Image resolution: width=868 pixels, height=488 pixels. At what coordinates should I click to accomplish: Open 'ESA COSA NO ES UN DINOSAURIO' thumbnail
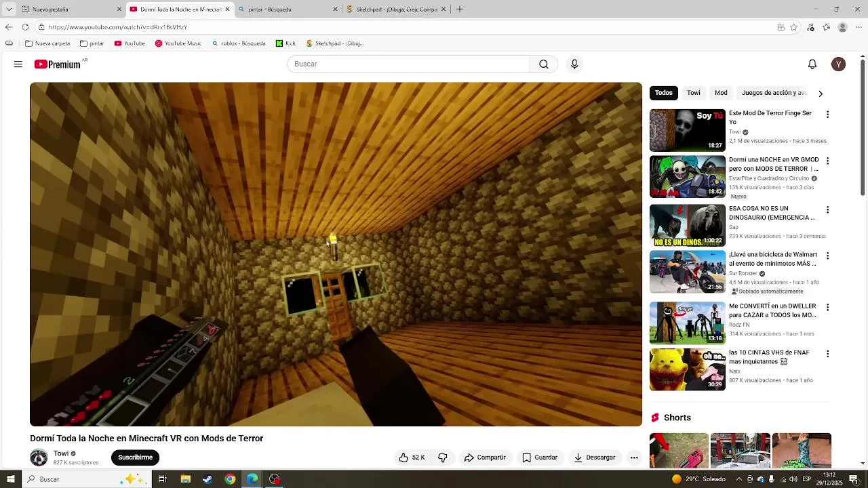pyautogui.click(x=688, y=226)
